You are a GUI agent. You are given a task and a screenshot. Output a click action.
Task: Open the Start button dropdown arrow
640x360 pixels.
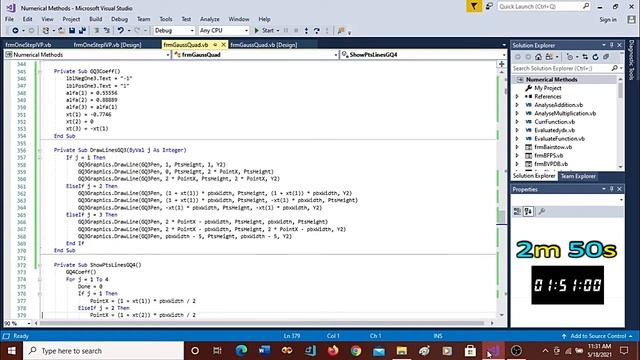pyautogui.click(x=278, y=31)
